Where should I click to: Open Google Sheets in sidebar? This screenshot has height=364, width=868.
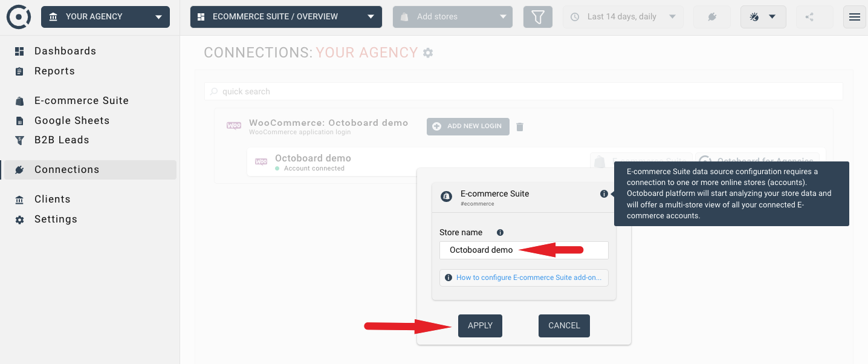72,121
